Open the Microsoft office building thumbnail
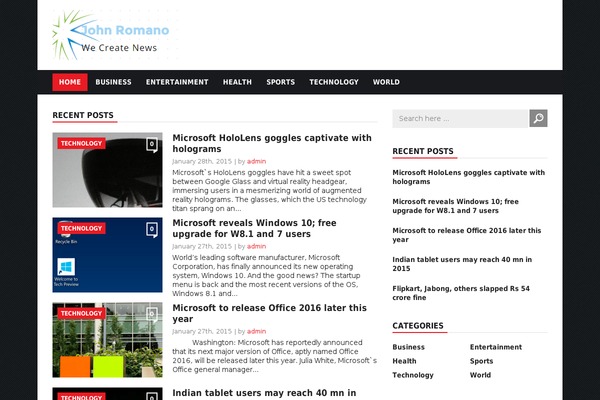Viewport: 600px width, 400px height. click(107, 340)
